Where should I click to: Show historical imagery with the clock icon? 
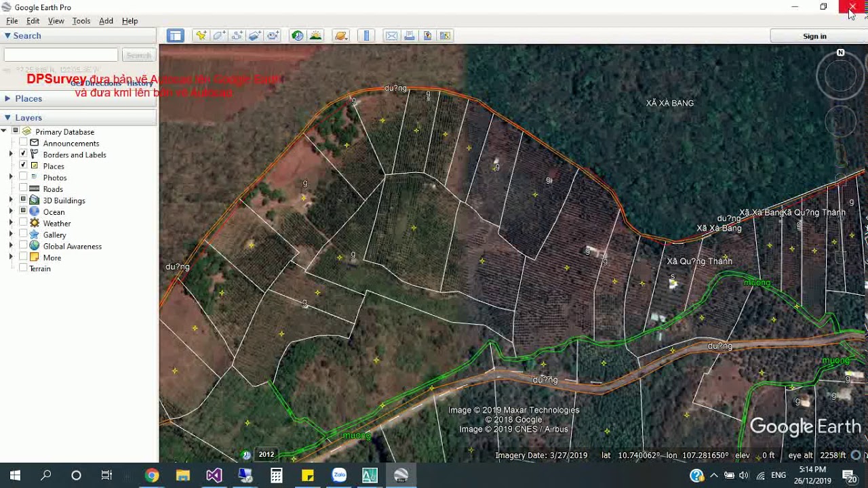pos(297,36)
